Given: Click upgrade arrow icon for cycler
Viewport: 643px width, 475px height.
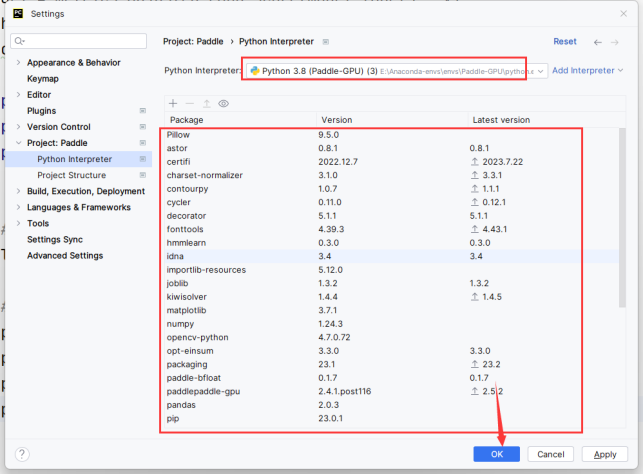Looking at the screenshot, I should (474, 202).
